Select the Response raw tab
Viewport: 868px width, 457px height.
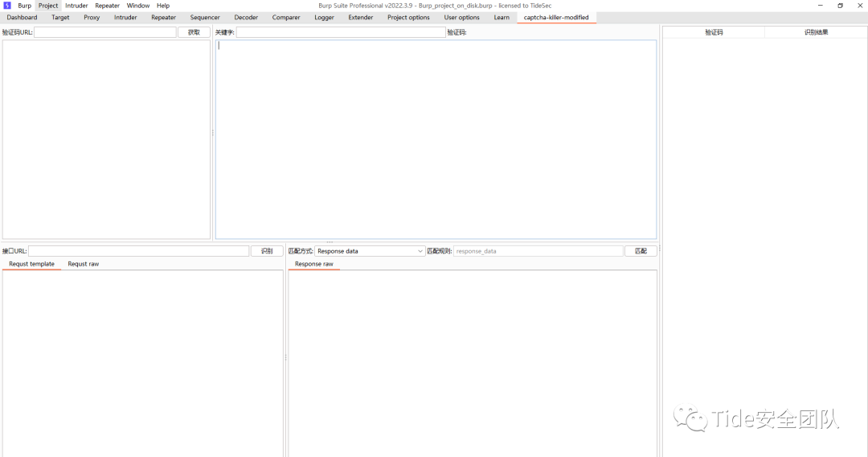point(314,264)
